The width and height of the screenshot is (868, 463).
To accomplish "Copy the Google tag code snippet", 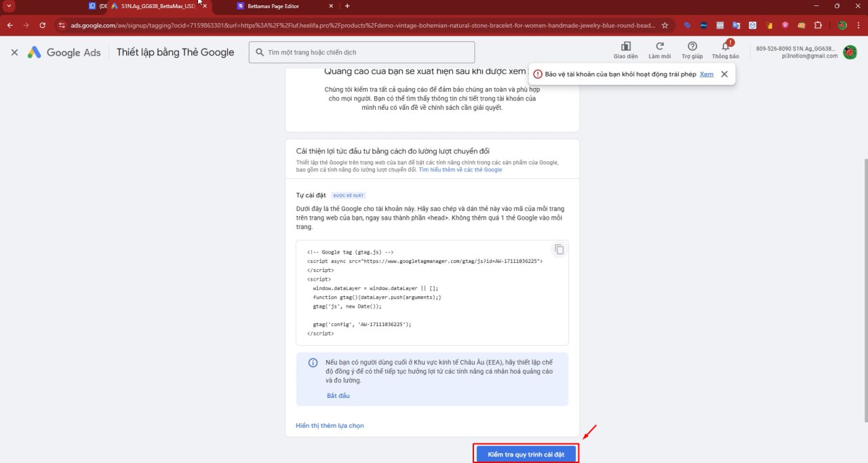I will pyautogui.click(x=559, y=249).
